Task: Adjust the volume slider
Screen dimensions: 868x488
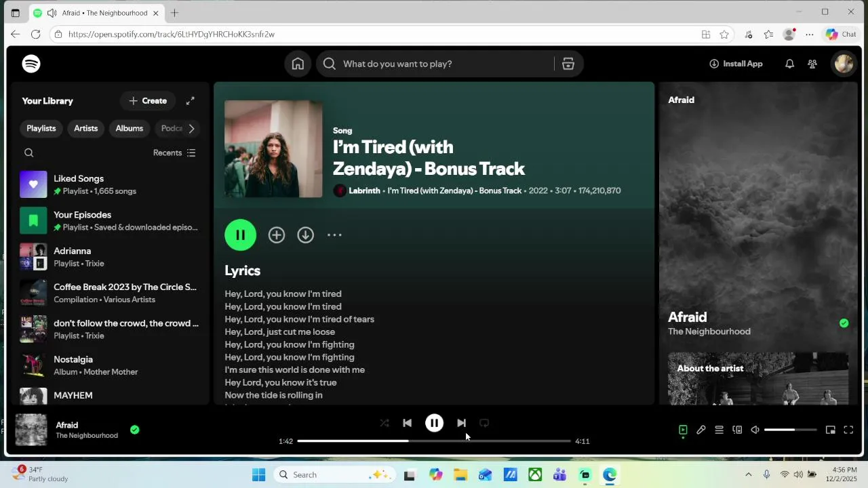Action: coord(790,430)
